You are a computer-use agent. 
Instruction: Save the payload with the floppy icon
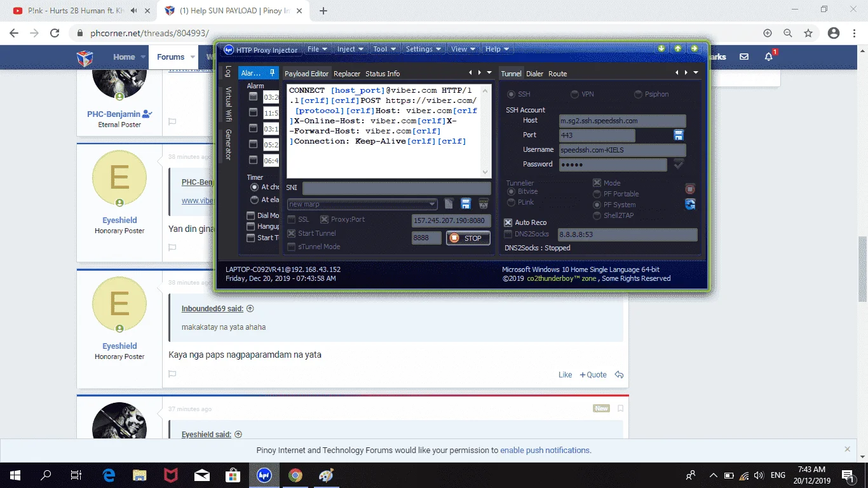point(466,204)
